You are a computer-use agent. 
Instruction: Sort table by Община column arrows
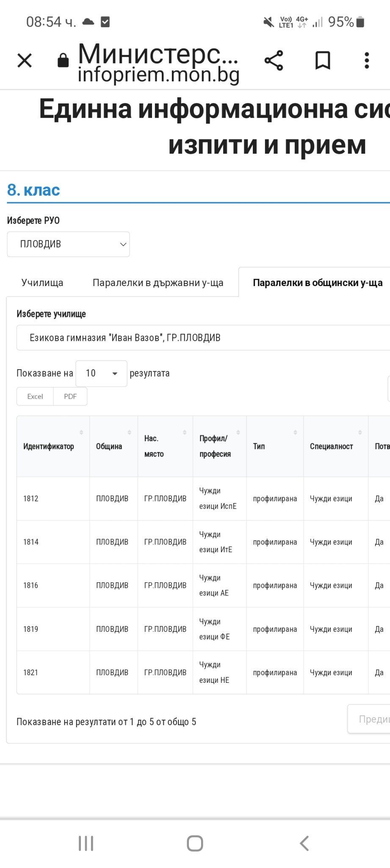pos(129,432)
